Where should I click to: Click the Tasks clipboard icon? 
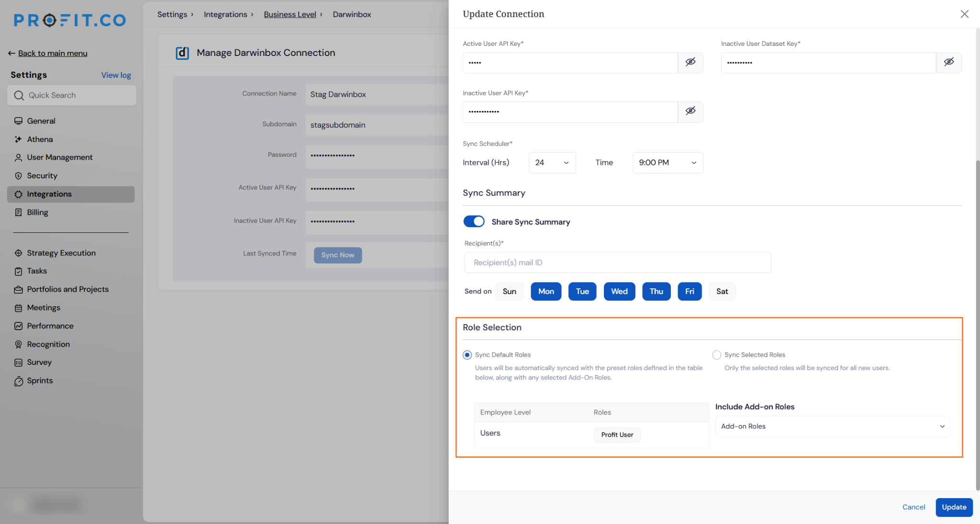[18, 271]
